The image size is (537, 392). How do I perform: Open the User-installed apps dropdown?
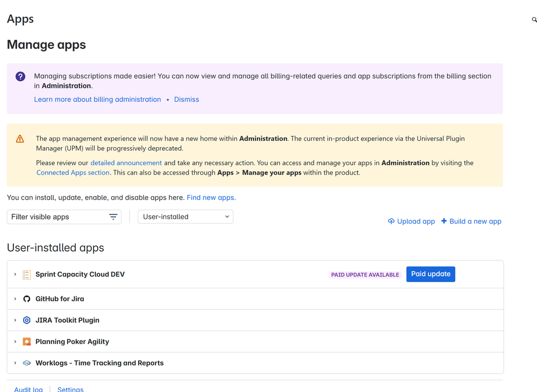tap(185, 217)
